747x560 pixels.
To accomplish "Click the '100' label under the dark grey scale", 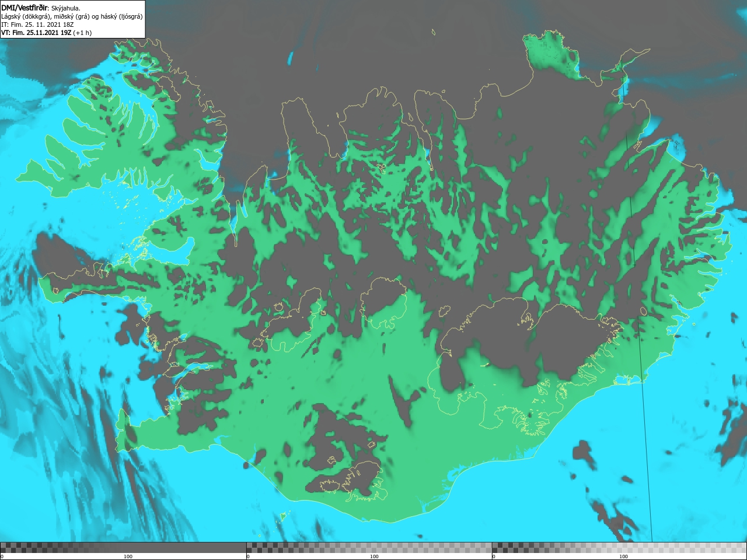I will click(x=128, y=556).
